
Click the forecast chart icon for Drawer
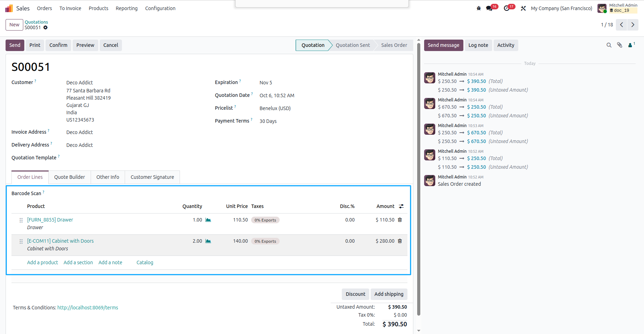pyautogui.click(x=208, y=220)
